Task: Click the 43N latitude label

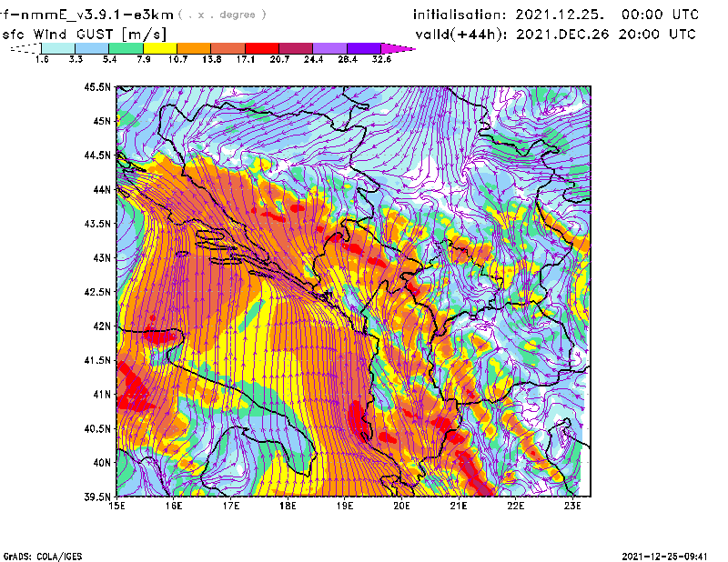Action: pos(102,257)
